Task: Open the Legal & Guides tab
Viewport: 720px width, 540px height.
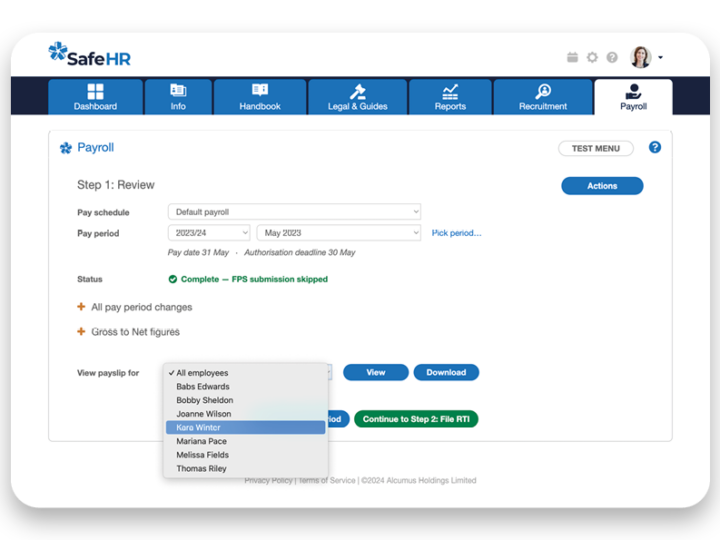Action: pyautogui.click(x=358, y=97)
